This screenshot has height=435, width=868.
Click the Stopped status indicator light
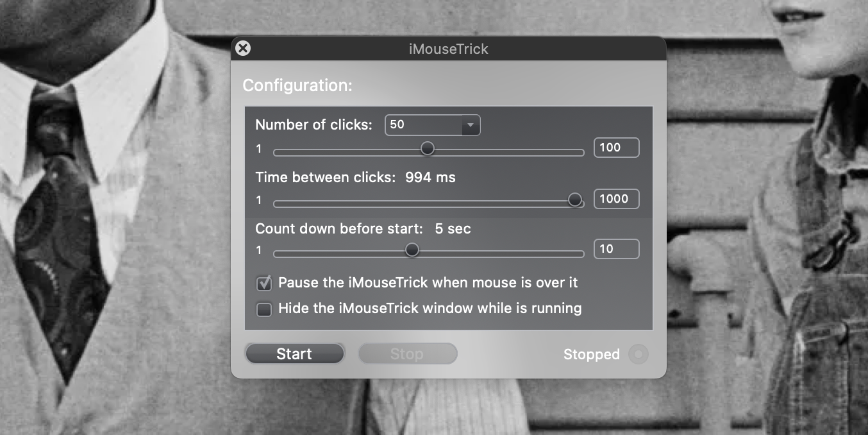pyautogui.click(x=638, y=354)
